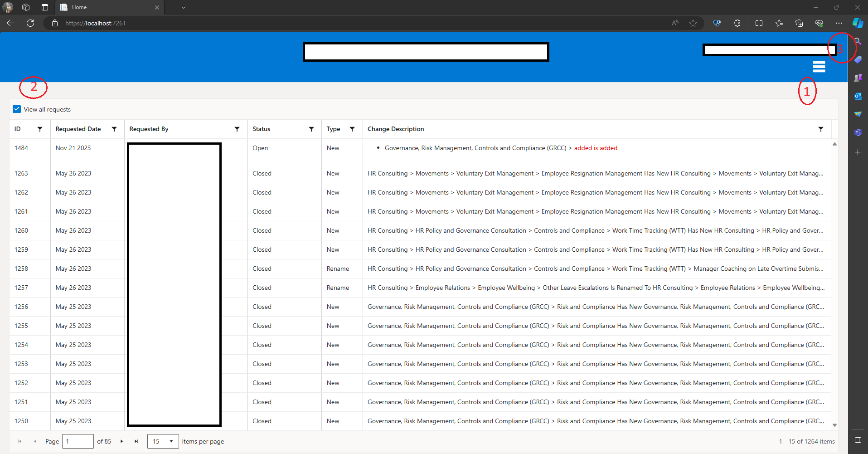Open the hamburger menu in the blue header
Screen dimensions: 868x454
(x=819, y=66)
